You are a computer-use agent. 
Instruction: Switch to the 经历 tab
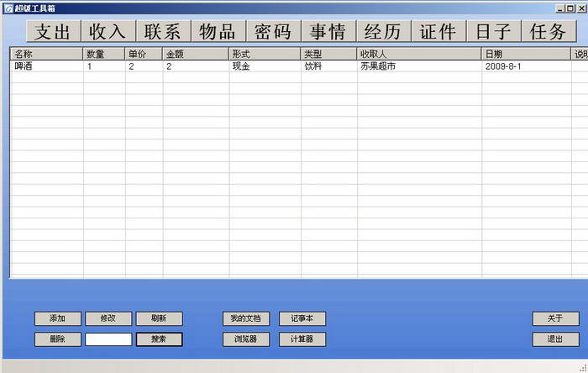pos(384,31)
